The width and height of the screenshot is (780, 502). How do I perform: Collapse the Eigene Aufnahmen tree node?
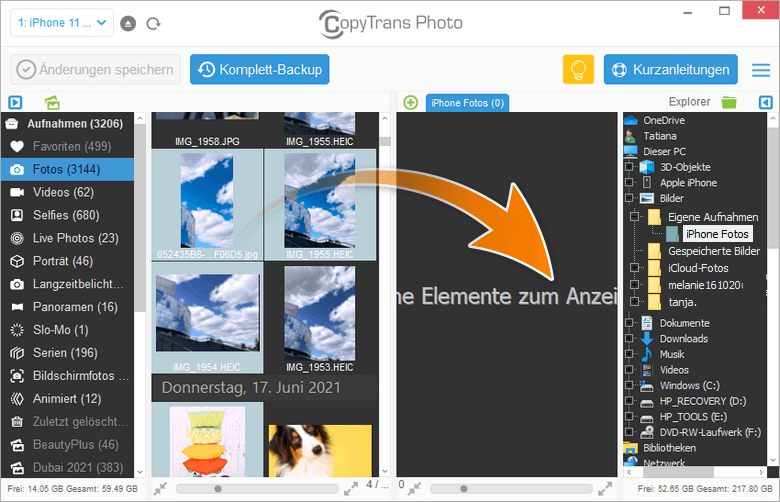(634, 216)
